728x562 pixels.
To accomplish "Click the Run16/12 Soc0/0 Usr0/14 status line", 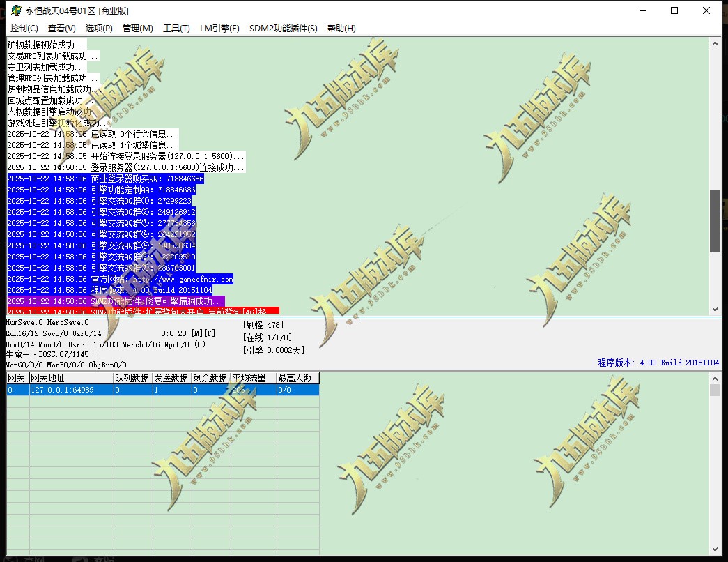I will [x=54, y=333].
